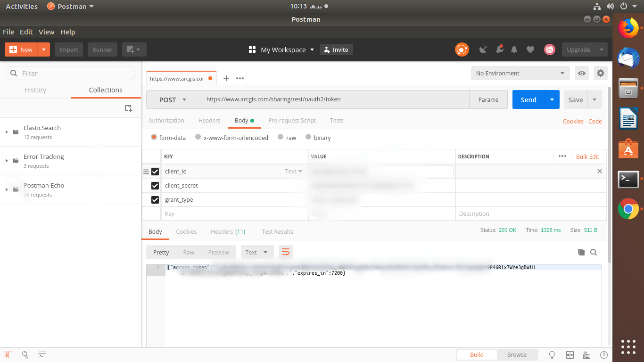Expand the ElasticSearch collection
644x362 pixels.
point(7,132)
